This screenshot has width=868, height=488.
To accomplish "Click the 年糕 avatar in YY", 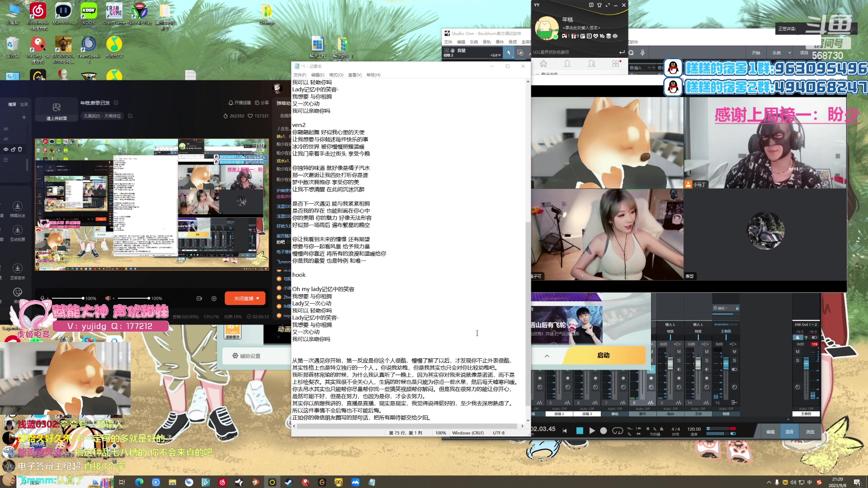I will coord(547,28).
